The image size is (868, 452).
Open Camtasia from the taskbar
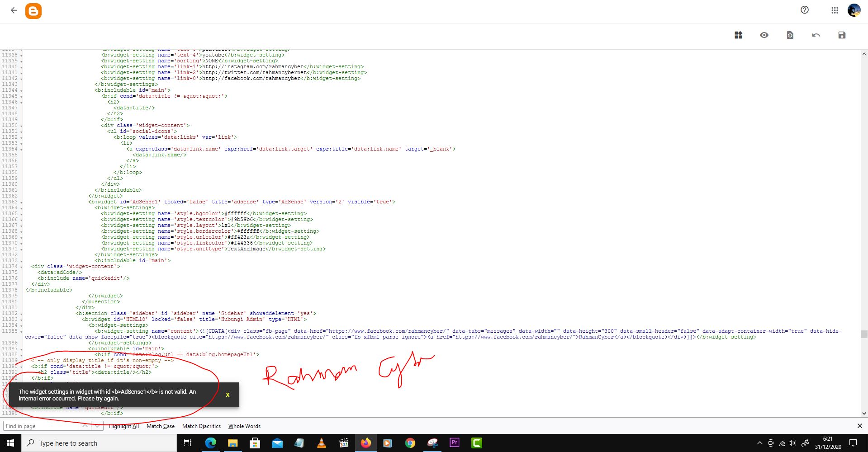click(x=477, y=443)
